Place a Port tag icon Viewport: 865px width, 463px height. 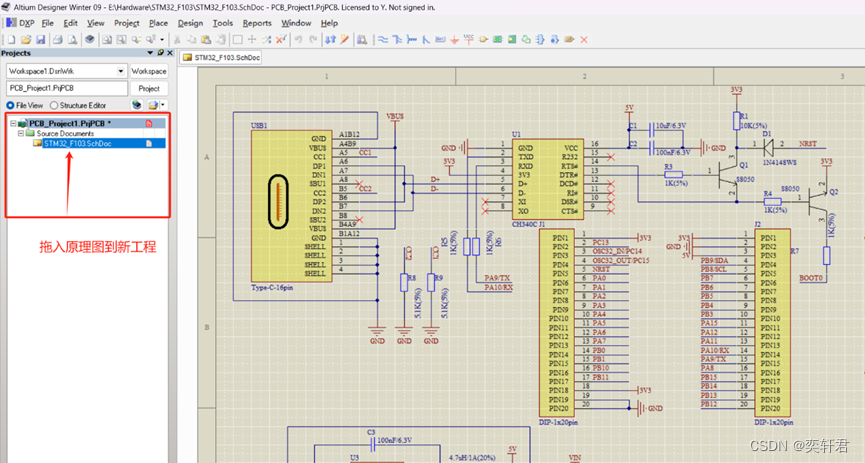pos(569,40)
